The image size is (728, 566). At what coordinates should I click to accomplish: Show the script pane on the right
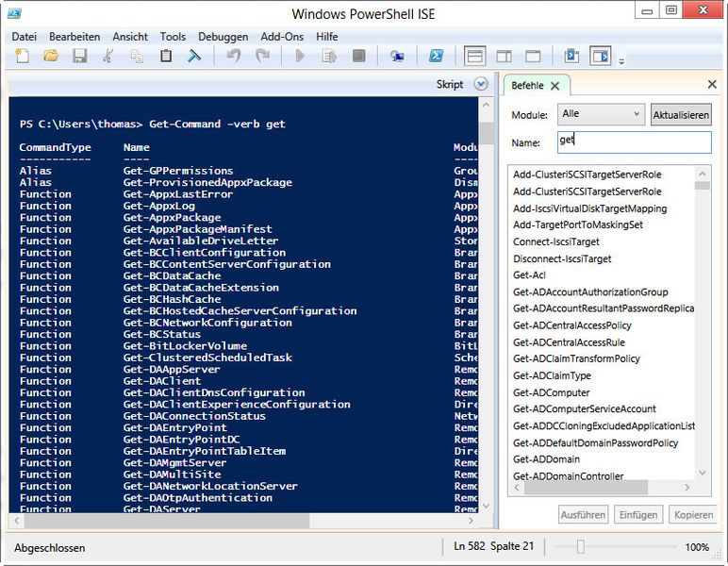coord(504,57)
